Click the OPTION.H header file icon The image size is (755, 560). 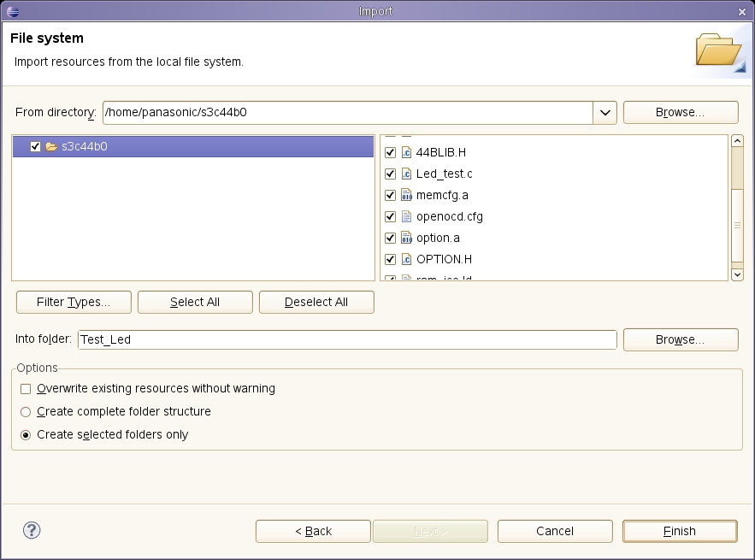coord(406,259)
